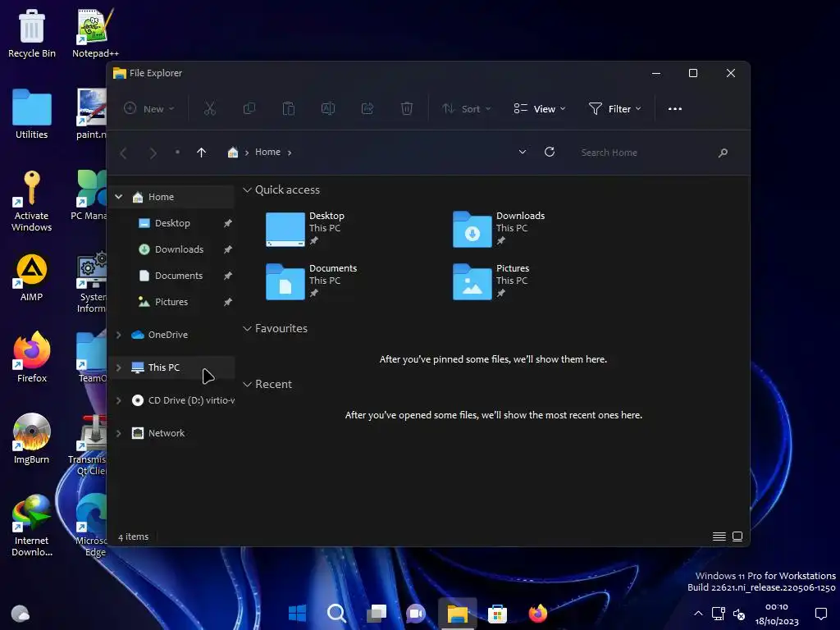Screen dimensions: 840x630
Task: Select ImgBurn desktop shortcut
Action: [x=32, y=439]
